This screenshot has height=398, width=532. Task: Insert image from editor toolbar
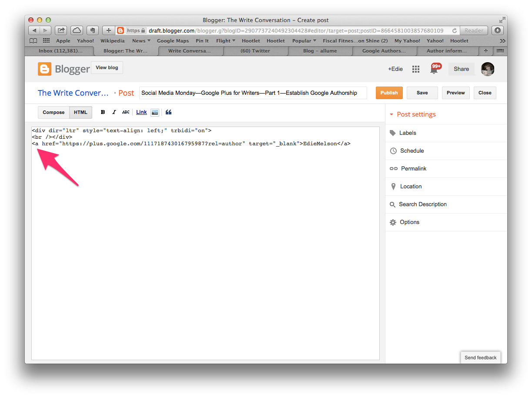pos(154,112)
